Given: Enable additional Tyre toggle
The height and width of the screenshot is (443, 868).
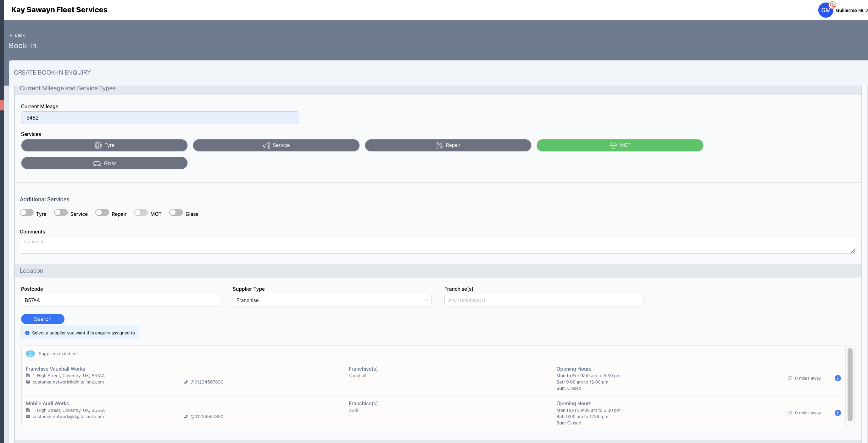Looking at the screenshot, I should [27, 212].
